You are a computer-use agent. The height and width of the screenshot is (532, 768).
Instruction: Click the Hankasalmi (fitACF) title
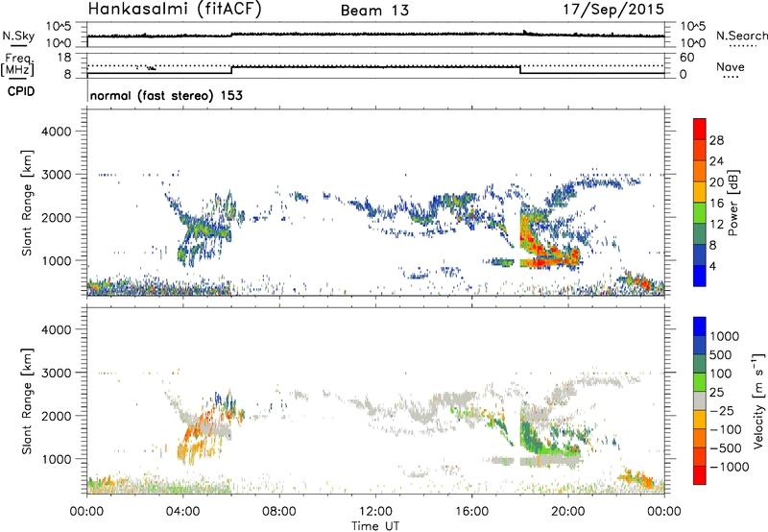point(175,10)
